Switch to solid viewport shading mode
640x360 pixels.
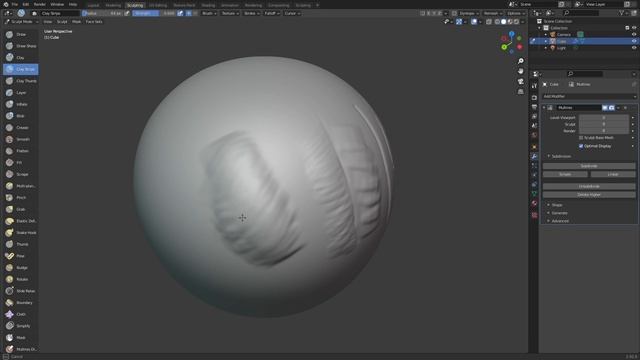click(x=503, y=22)
